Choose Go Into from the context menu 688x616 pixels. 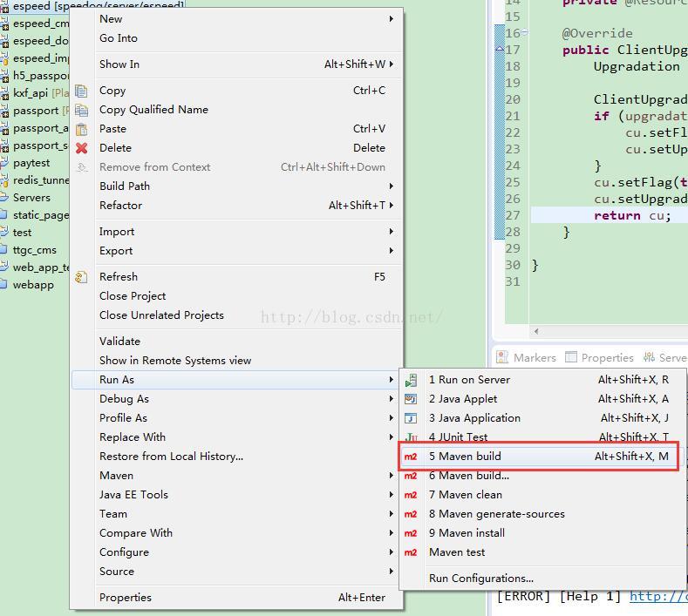(x=237, y=38)
